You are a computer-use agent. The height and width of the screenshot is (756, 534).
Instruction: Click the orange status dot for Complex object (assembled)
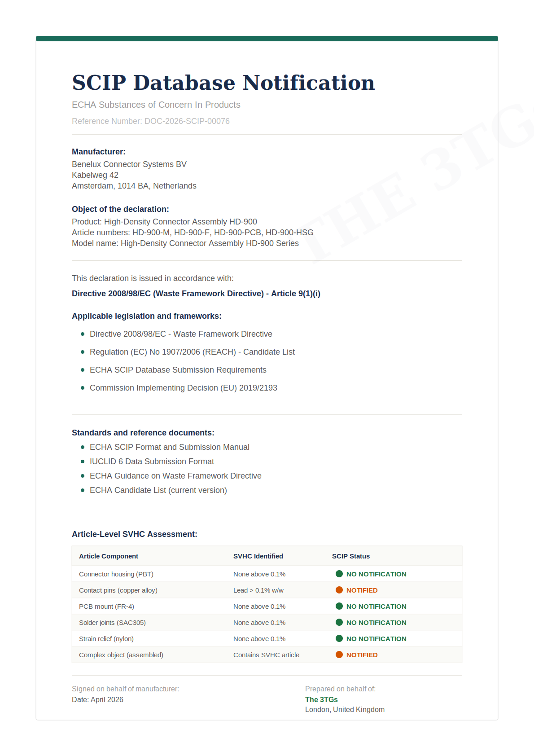point(339,655)
